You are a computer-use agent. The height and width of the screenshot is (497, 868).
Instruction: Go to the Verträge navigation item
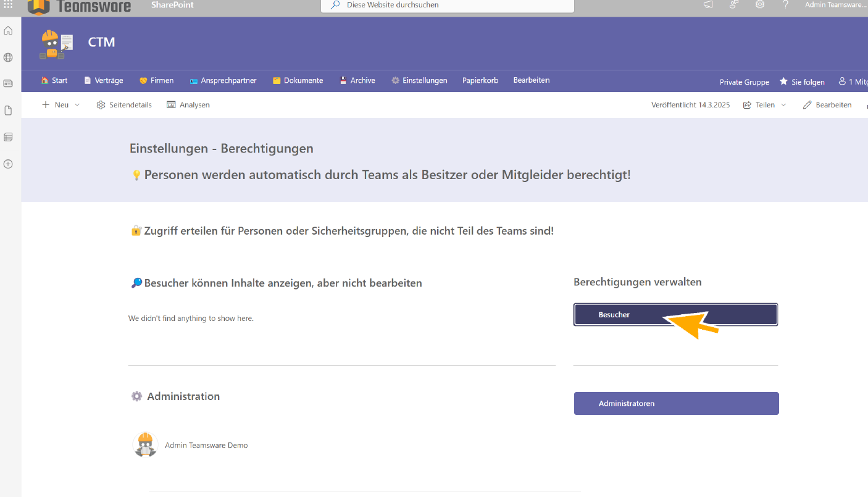click(104, 80)
